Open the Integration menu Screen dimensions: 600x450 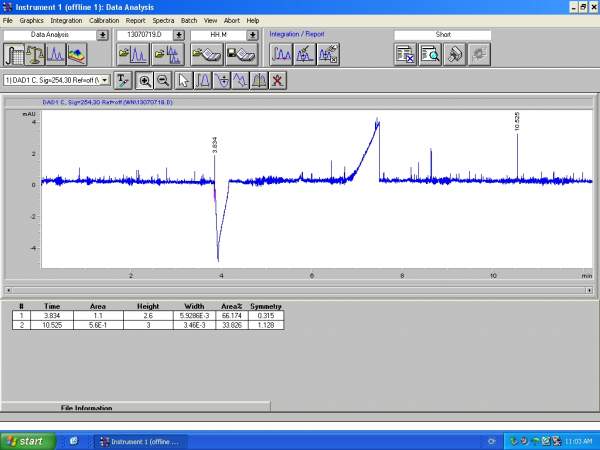pyautogui.click(x=67, y=20)
